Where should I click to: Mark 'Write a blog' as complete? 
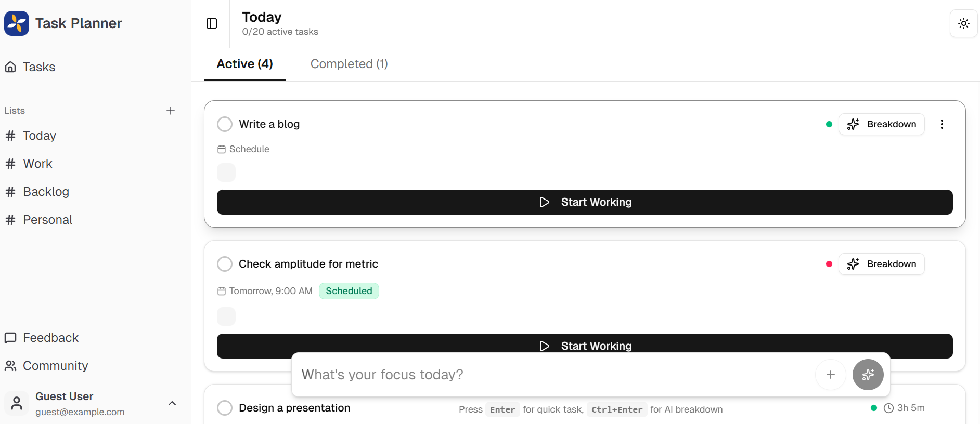225,124
